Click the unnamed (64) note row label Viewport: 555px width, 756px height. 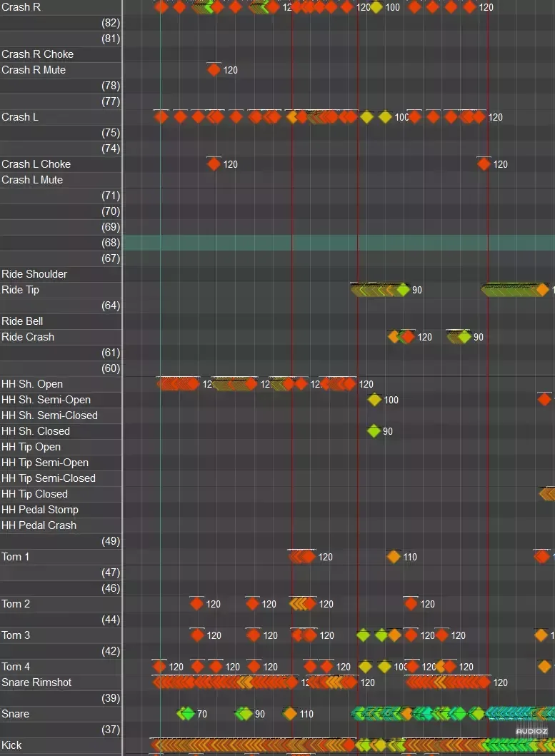pos(111,306)
